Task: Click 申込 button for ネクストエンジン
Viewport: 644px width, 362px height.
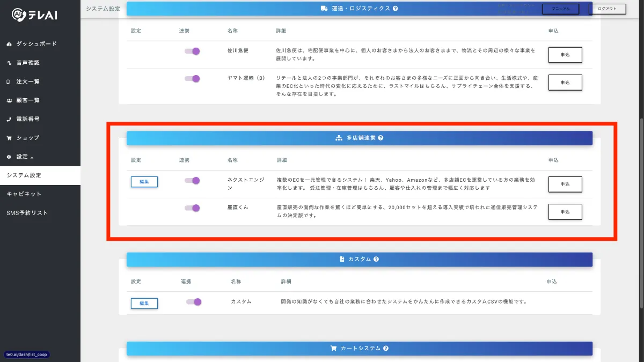Action: [x=565, y=184]
